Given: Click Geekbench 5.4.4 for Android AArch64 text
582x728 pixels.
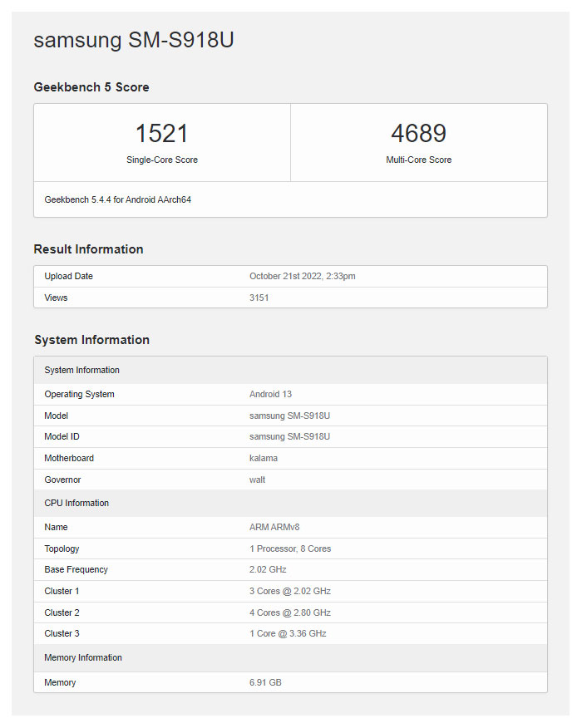Looking at the screenshot, I should click(x=118, y=199).
